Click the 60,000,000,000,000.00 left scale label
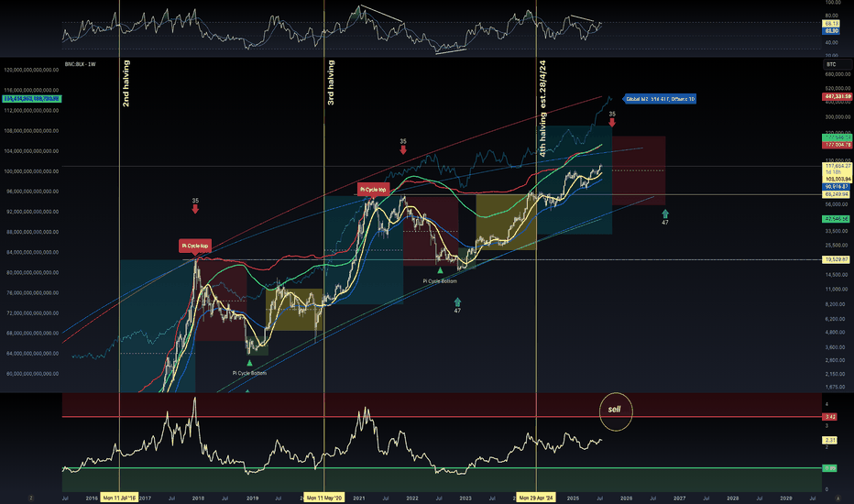The image size is (854, 504). click(x=32, y=374)
